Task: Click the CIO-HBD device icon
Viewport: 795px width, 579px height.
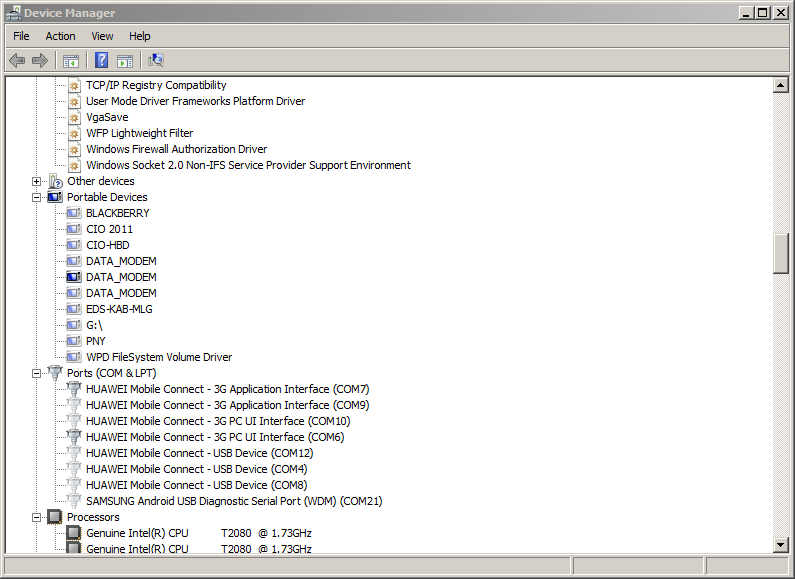Action: pyautogui.click(x=74, y=245)
